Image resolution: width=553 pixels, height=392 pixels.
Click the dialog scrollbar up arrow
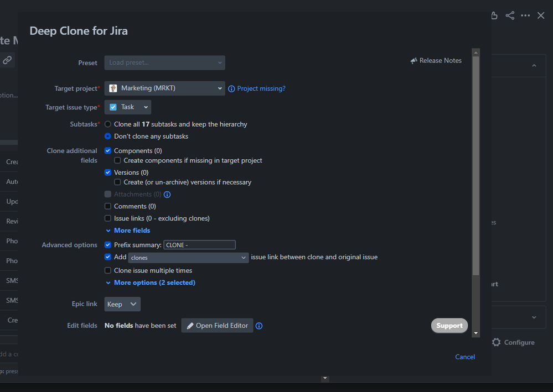click(x=476, y=53)
